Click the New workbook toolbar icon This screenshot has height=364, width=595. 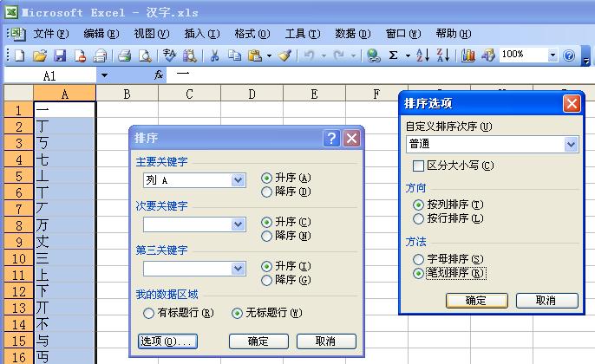tap(19, 55)
